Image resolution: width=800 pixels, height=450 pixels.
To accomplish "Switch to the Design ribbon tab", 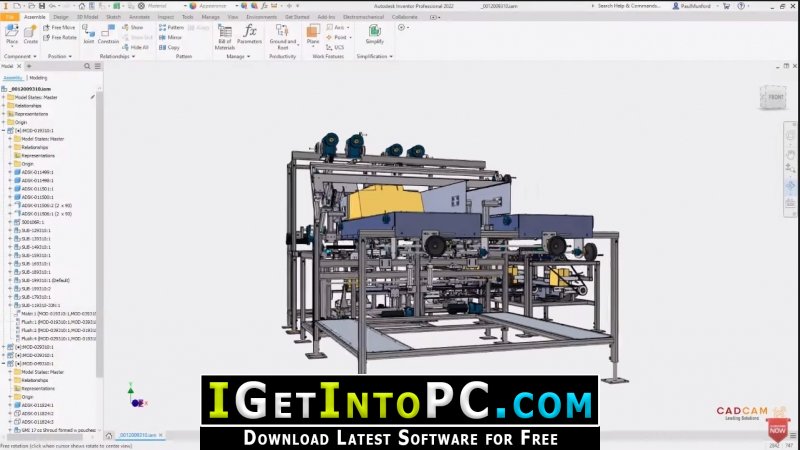I will pyautogui.click(x=61, y=17).
